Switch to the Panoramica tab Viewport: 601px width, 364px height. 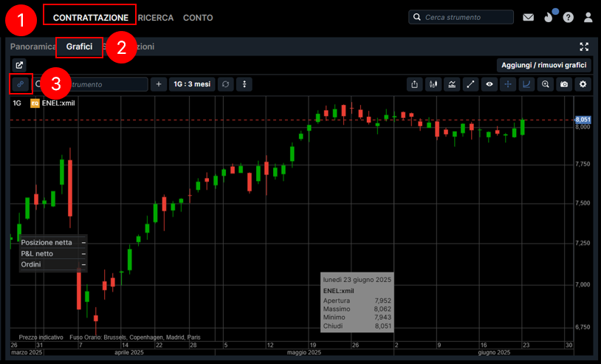[x=32, y=47]
